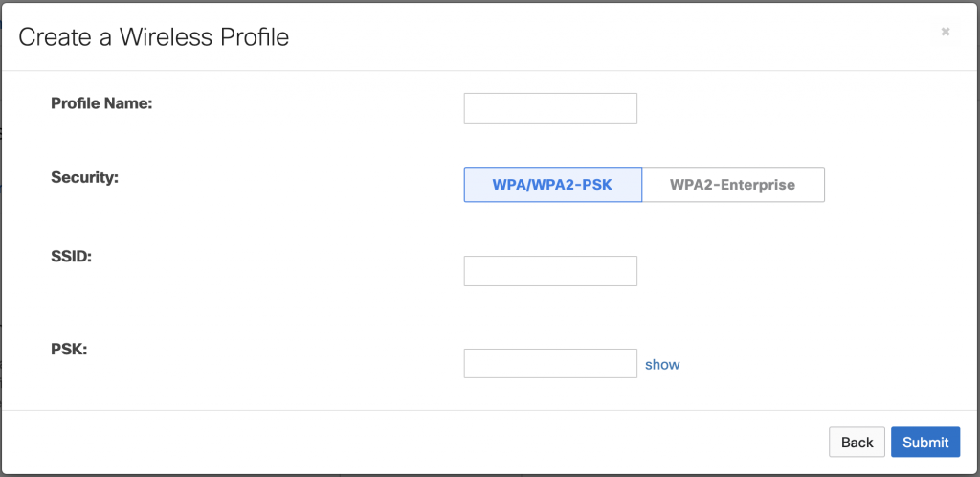
Task: Click the blue Submit button at bottom right
Action: (924, 442)
